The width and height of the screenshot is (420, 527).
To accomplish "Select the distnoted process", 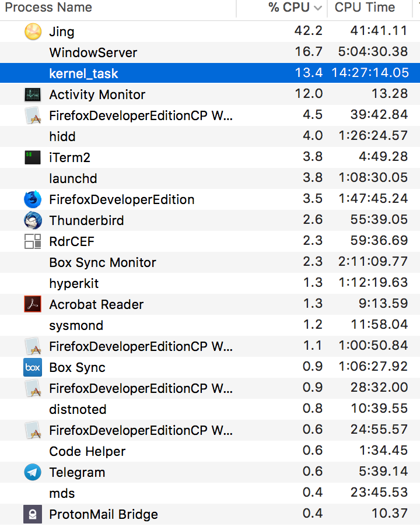I will 78,409.
